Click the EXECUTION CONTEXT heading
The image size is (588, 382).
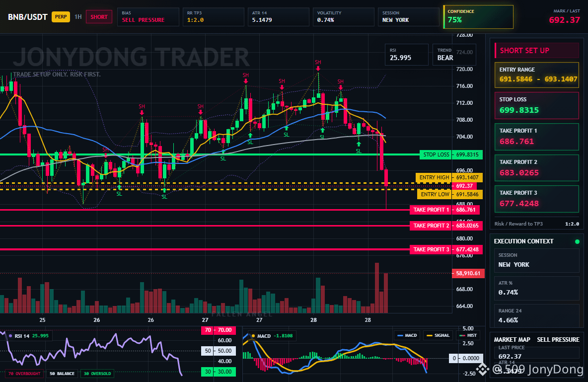click(523, 241)
